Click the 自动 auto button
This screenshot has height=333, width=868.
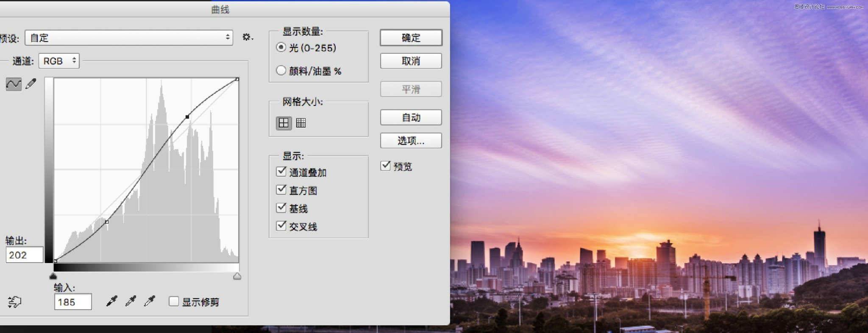(x=411, y=117)
